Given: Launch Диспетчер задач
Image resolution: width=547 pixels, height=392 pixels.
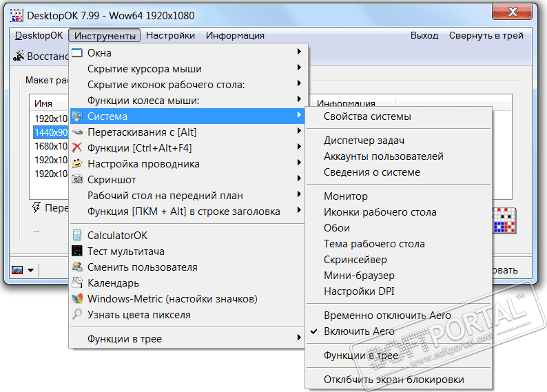Looking at the screenshot, I should click(x=399, y=141).
